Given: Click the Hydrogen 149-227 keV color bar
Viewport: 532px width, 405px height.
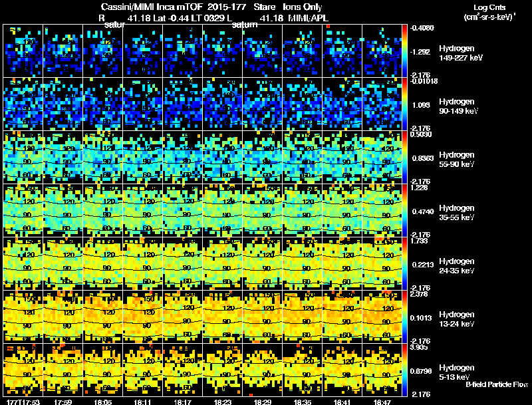Looking at the screenshot, I should pos(404,51).
